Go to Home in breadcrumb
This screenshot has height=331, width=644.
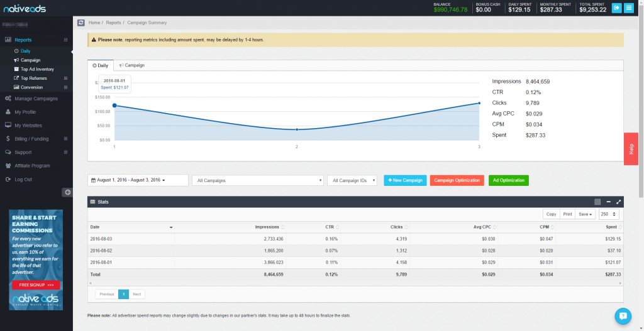click(x=94, y=23)
